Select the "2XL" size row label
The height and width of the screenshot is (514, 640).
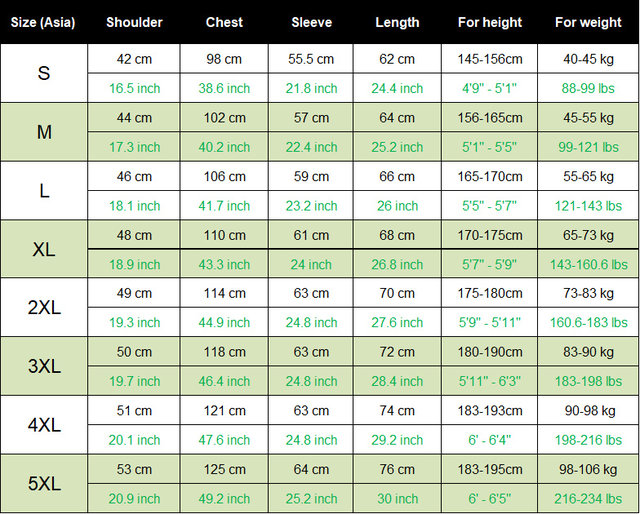pyautogui.click(x=44, y=307)
